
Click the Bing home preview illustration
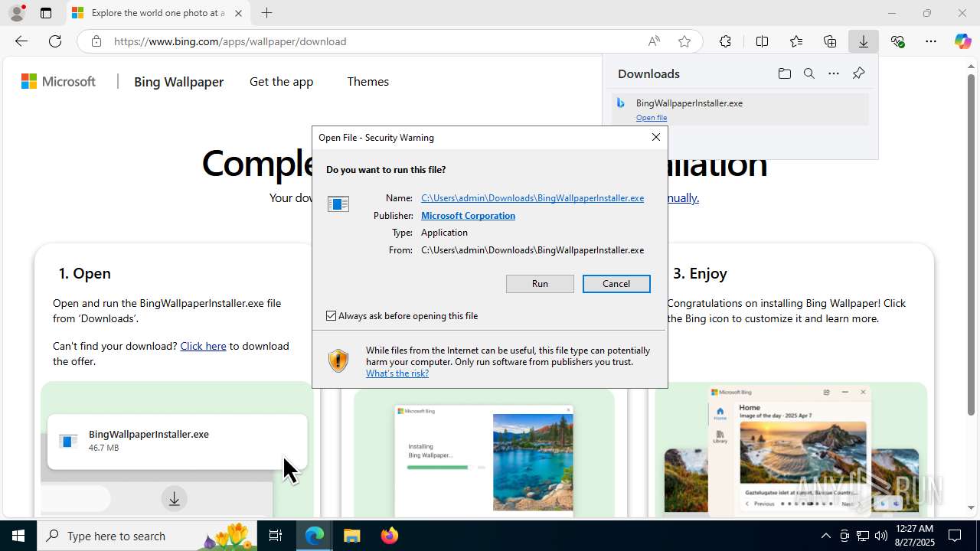[790, 449]
